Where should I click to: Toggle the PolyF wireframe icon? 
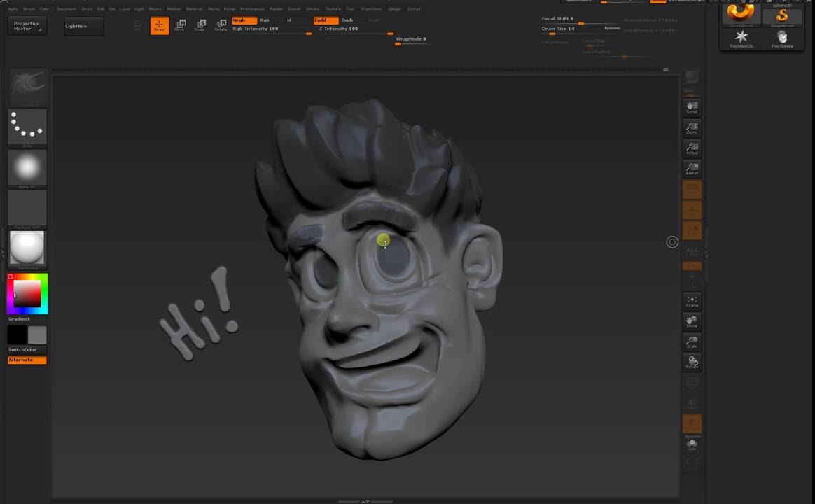[692, 383]
